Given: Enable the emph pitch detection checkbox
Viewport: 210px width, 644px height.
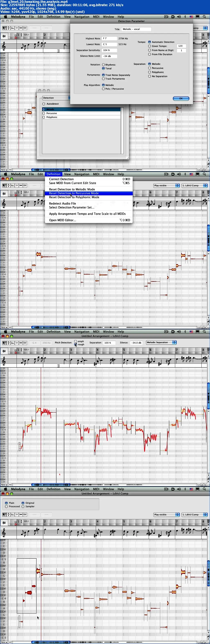Looking at the screenshot, I should 76,341.
